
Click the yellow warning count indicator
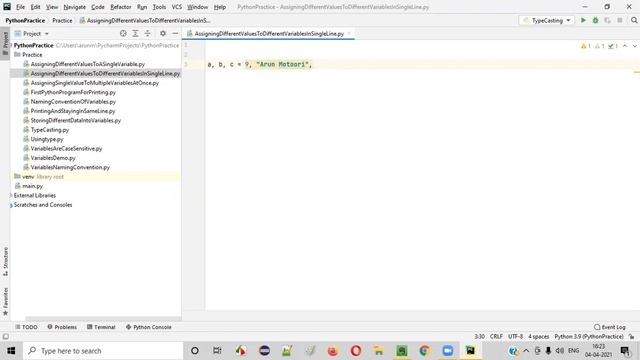coord(586,46)
